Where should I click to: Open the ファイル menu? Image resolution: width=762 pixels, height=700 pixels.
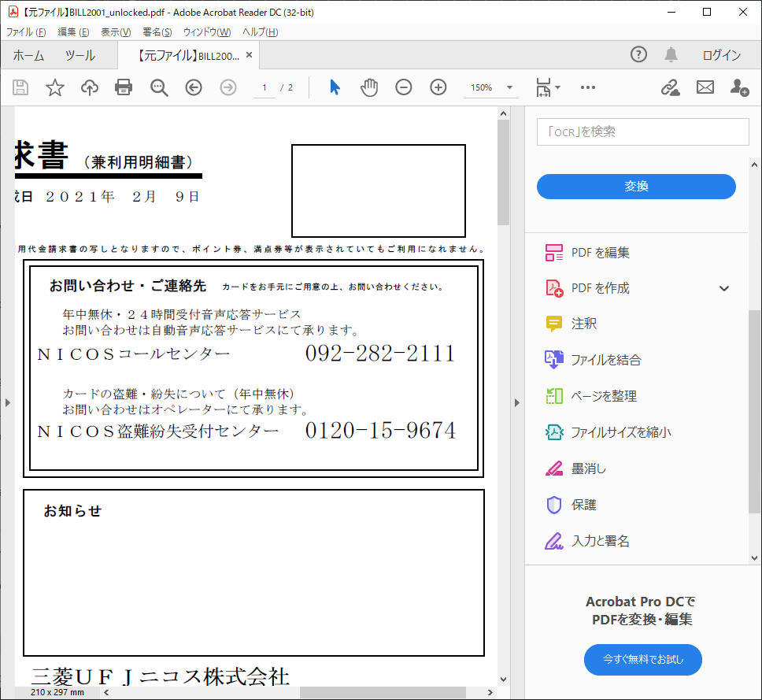26,32
